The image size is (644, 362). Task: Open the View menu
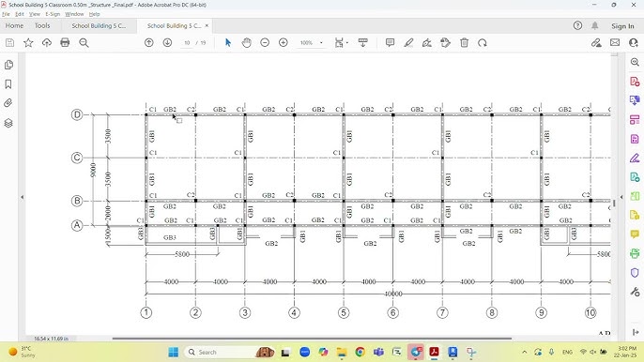coord(35,14)
